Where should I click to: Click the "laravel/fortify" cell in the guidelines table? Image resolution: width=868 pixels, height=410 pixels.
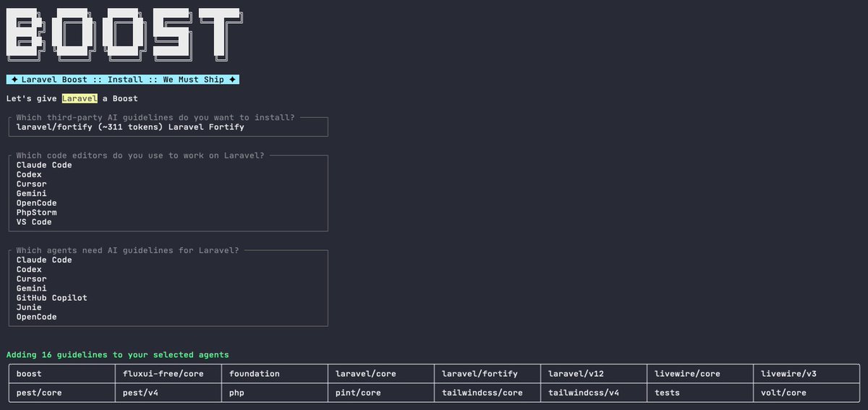488,374
